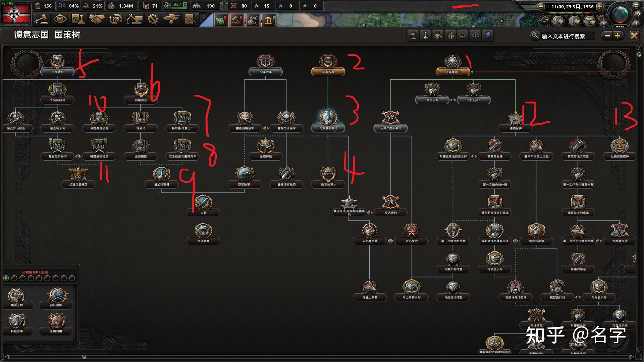
Task: Select the 建造工程 continuous focus
Action: point(17,298)
